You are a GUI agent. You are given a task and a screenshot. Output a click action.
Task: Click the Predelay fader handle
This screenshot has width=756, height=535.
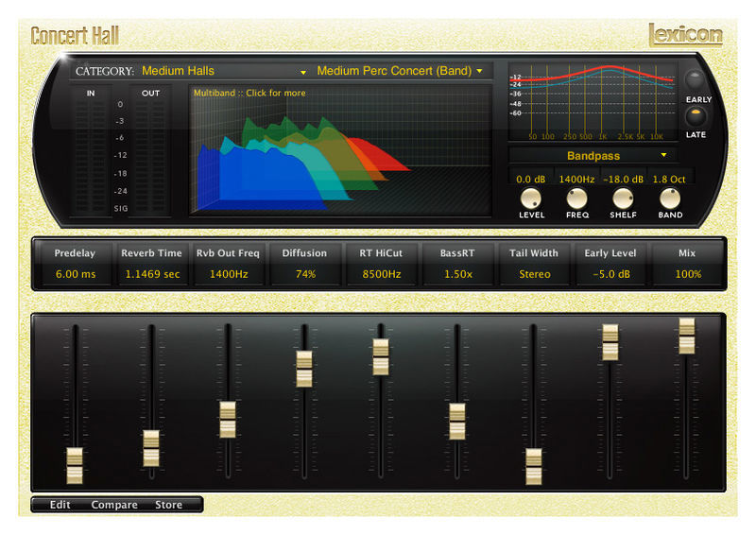pos(75,466)
